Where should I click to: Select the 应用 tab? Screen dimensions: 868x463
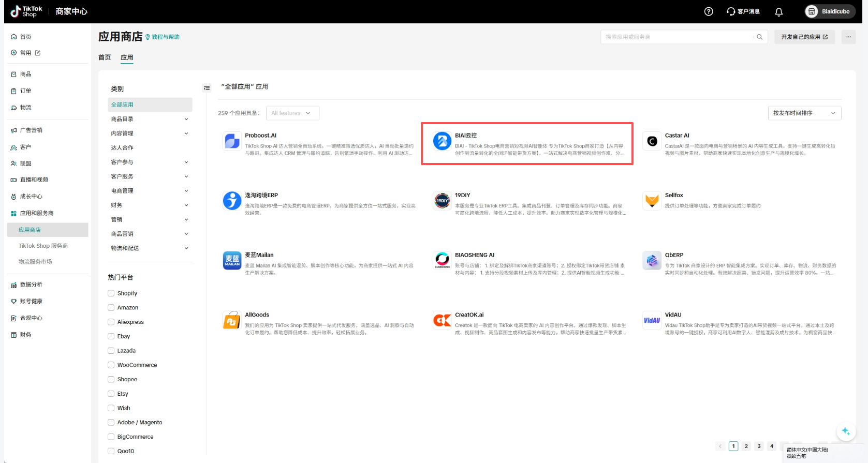pyautogui.click(x=127, y=57)
